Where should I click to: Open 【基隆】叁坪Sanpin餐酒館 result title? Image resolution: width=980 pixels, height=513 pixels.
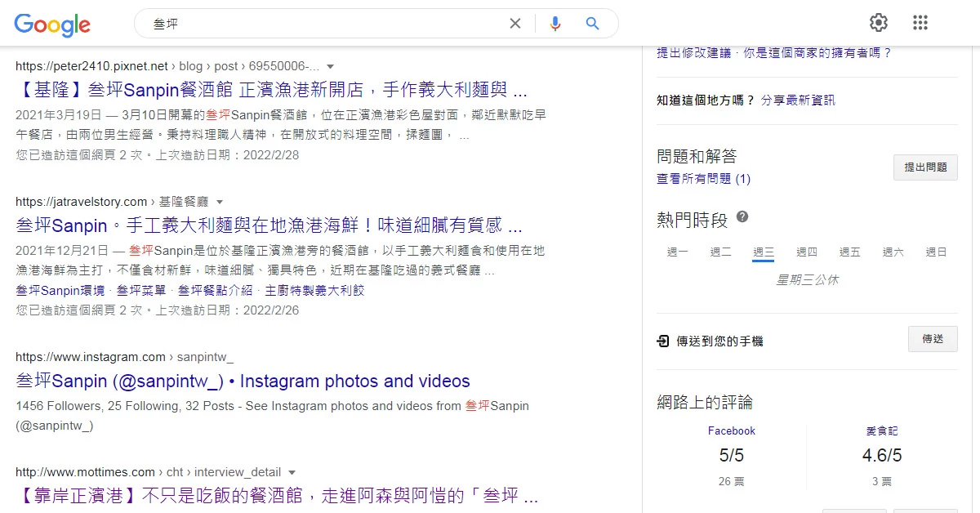coord(272,89)
